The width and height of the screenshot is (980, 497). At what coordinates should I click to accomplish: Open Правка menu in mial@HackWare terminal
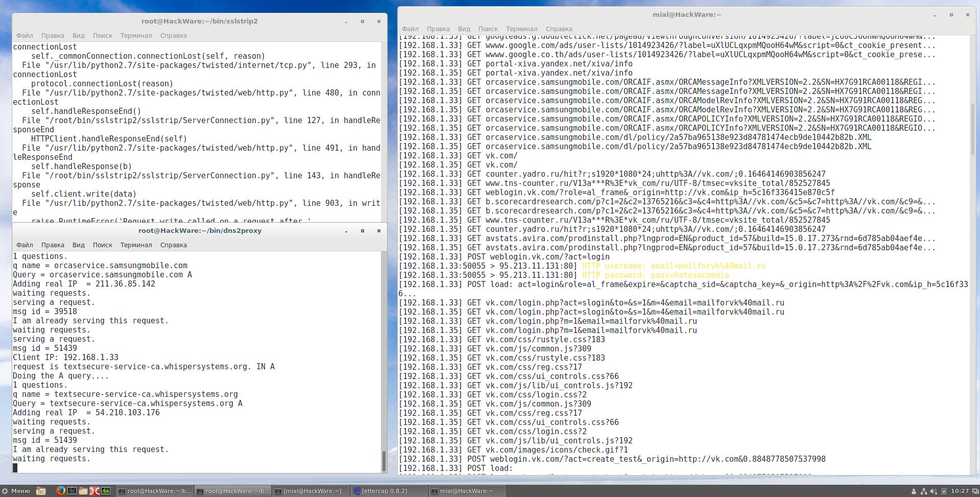point(438,29)
